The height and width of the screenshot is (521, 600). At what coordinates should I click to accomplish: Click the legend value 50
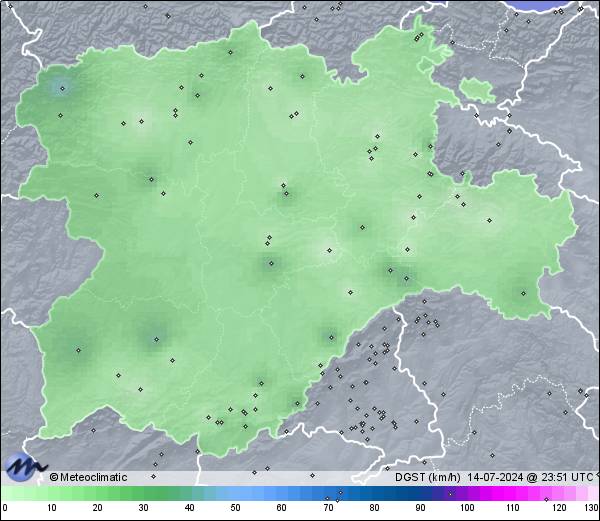tap(236, 508)
